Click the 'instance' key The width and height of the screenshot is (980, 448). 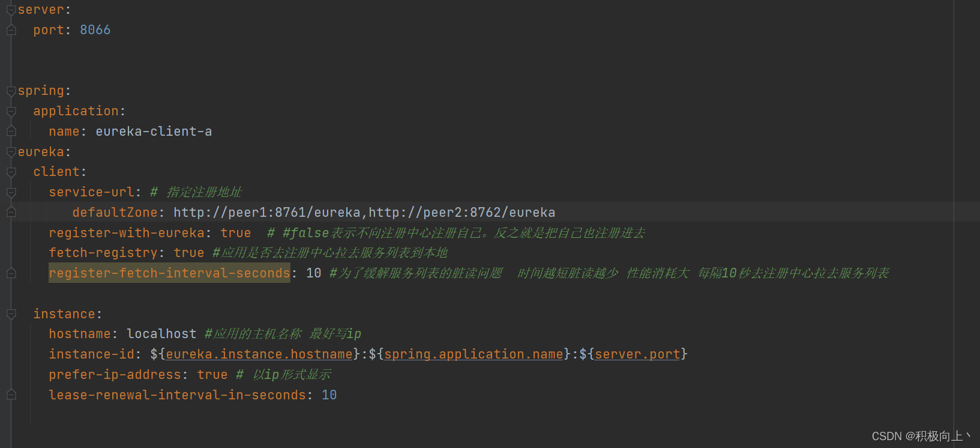click(x=64, y=314)
